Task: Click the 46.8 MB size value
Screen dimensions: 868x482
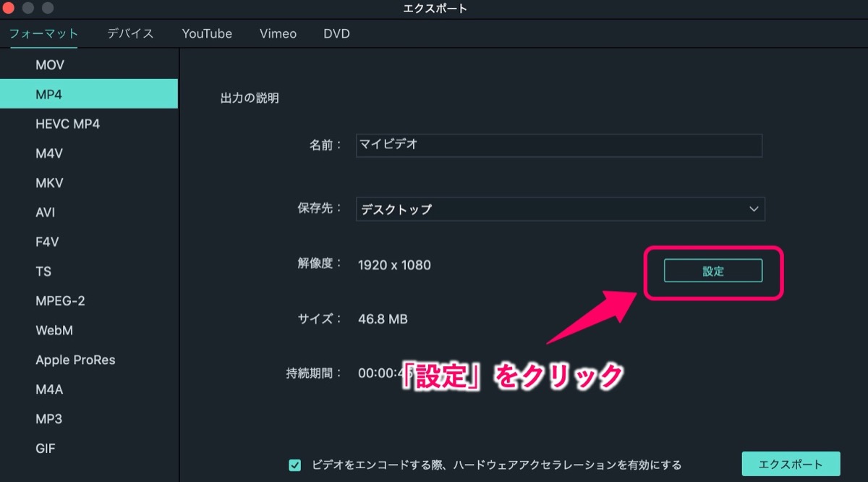Action: point(383,318)
